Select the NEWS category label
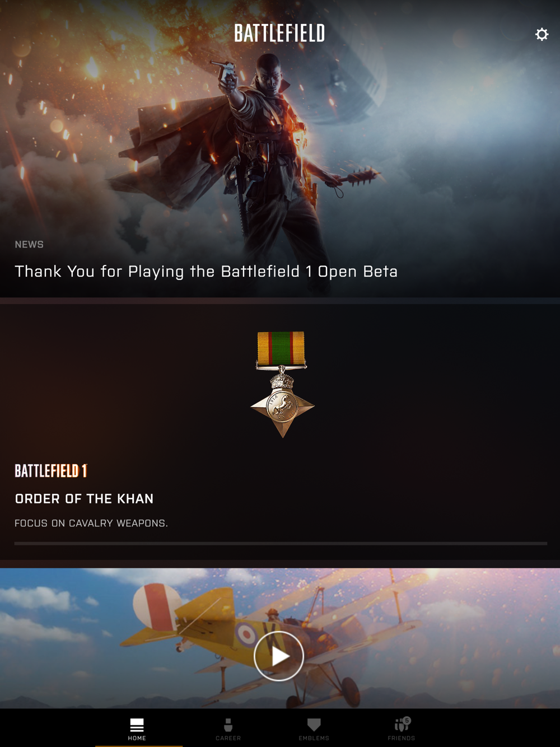This screenshot has height=747, width=560. [29, 245]
